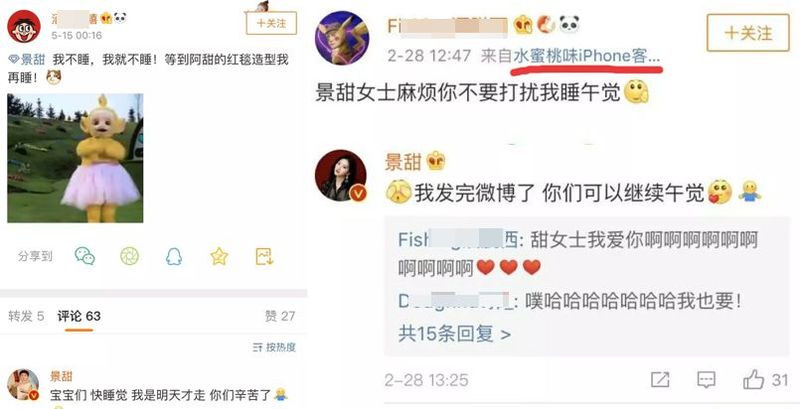Open the comment bubble icon
The height and width of the screenshot is (409, 800).
pos(706,379)
